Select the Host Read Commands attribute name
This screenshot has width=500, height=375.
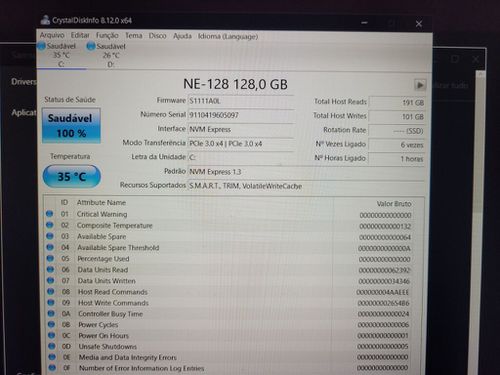(x=113, y=292)
